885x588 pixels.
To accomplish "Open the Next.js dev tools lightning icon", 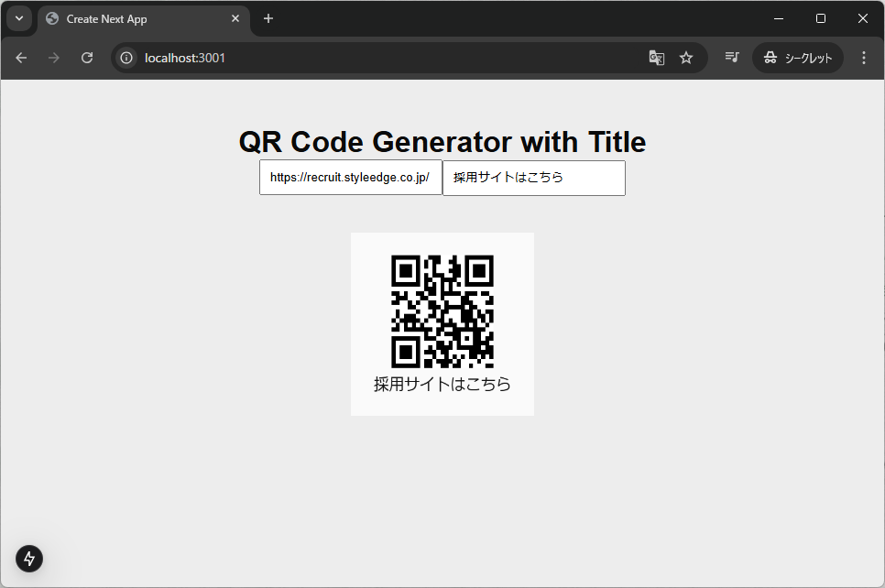I will pos(29,559).
